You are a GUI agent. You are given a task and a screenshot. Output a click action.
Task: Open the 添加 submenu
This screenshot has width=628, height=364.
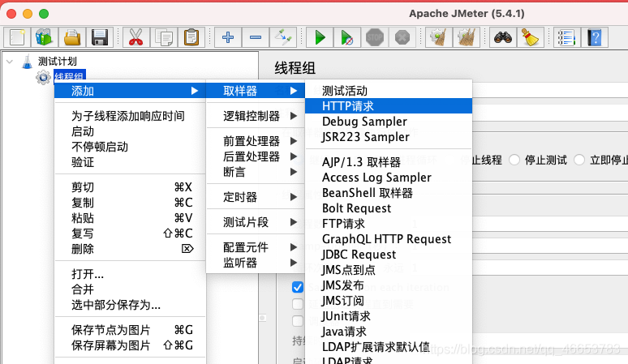[x=130, y=91]
